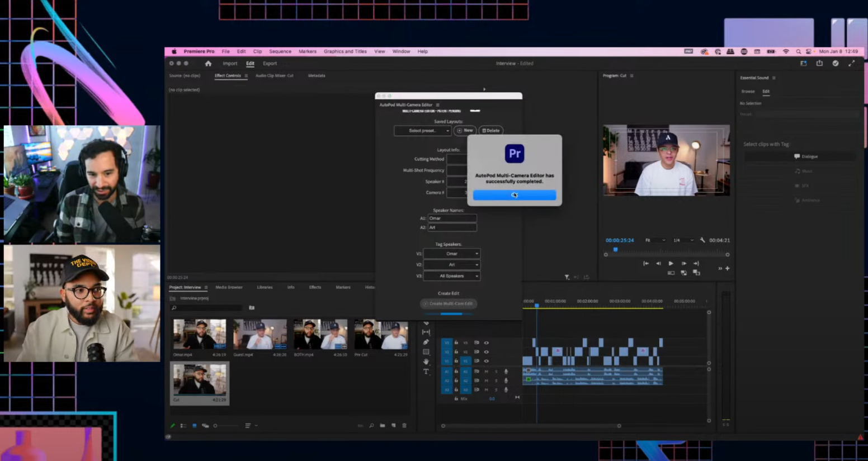Step back one frame in Program monitor
Image resolution: width=868 pixels, height=461 pixels.
[x=658, y=263]
